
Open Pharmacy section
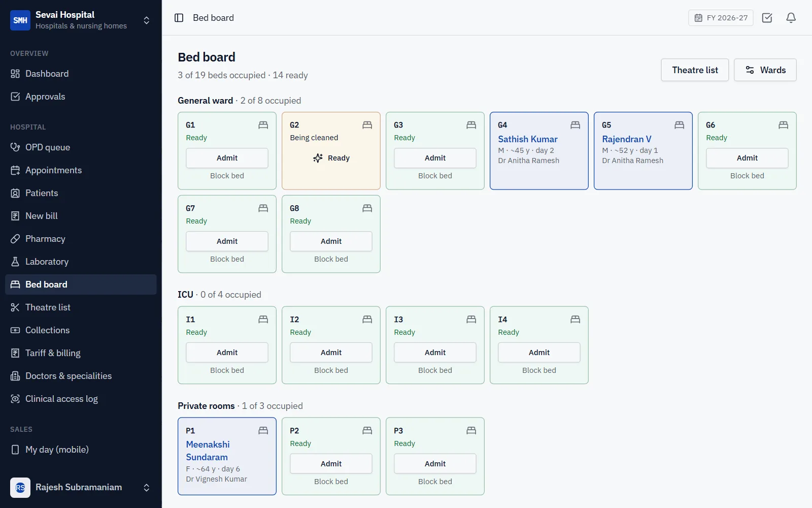tap(81, 239)
